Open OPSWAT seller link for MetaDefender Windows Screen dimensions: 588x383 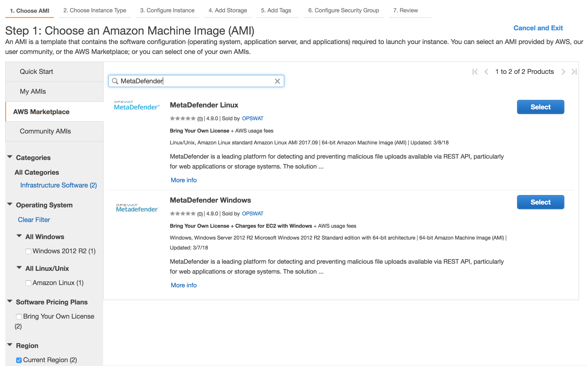(253, 214)
